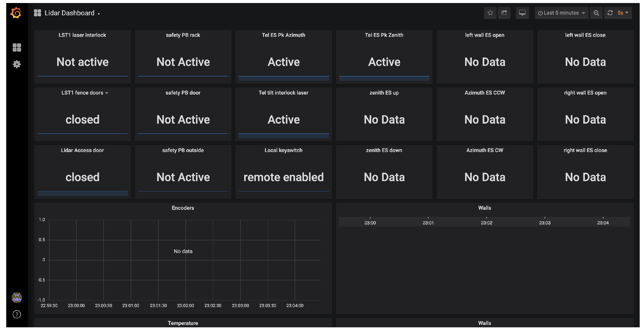Viewport: 644px width, 334px height.
Task: Click the Temperature panel title
Action: coord(183,323)
